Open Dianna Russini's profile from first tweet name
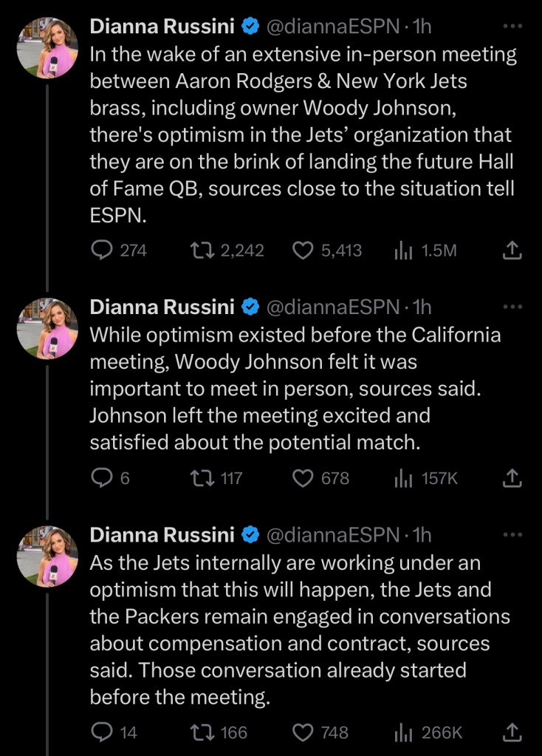This screenshot has height=756, width=542. coord(162,27)
